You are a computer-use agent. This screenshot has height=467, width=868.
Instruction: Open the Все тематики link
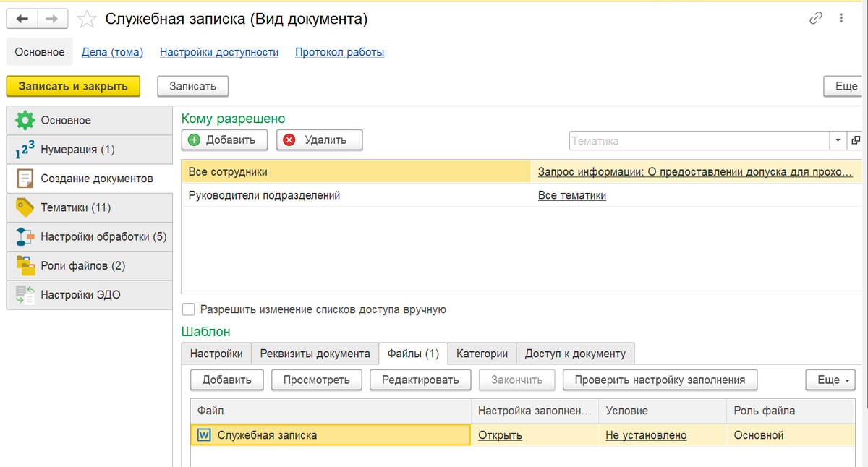point(572,195)
